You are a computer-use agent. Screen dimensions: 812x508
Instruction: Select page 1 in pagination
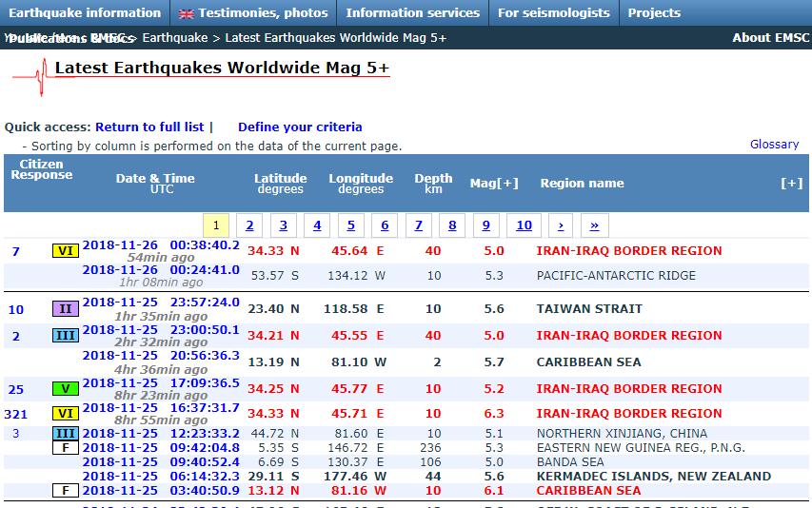click(216, 225)
